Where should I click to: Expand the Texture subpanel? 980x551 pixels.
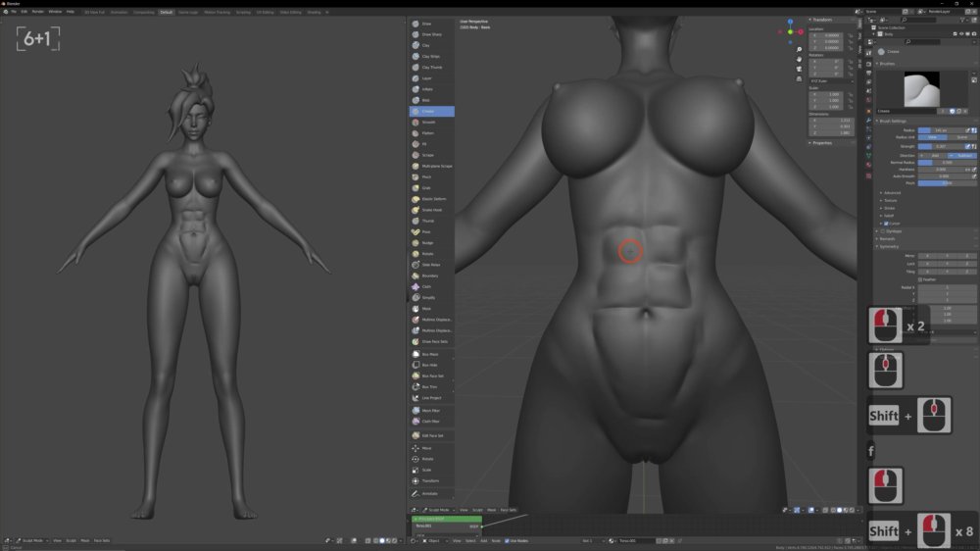[891, 200]
